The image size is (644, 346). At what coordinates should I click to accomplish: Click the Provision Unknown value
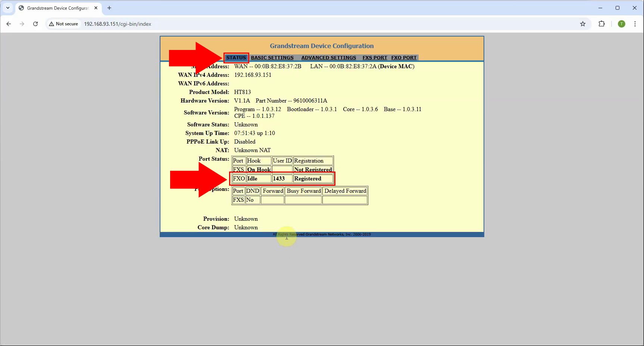246,219
